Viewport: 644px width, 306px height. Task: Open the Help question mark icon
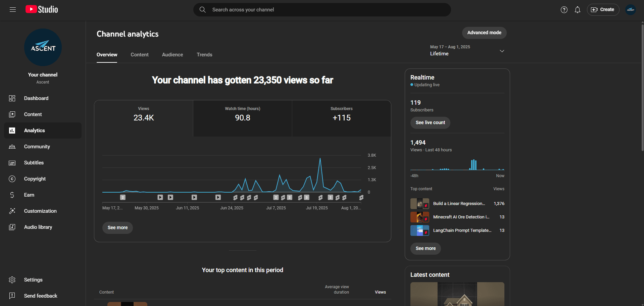pyautogui.click(x=564, y=10)
